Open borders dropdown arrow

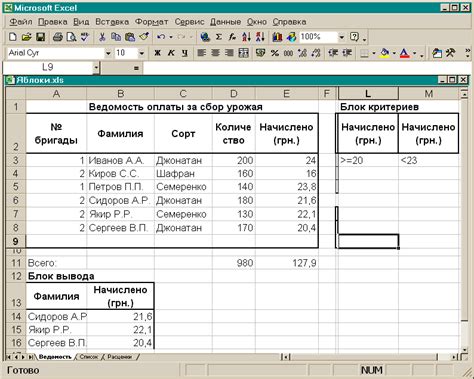(x=374, y=53)
